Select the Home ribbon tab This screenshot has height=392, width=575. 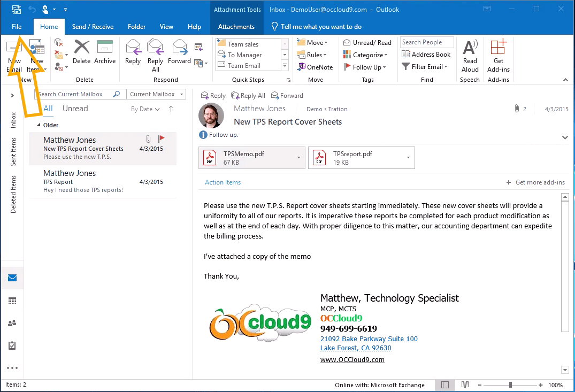pos(49,26)
